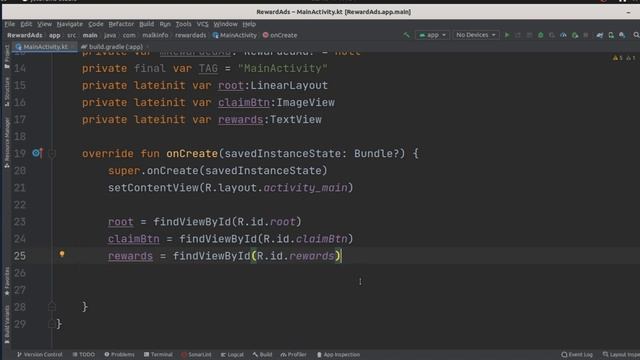Click the Attach Debugger to Android Process icon

point(575,35)
